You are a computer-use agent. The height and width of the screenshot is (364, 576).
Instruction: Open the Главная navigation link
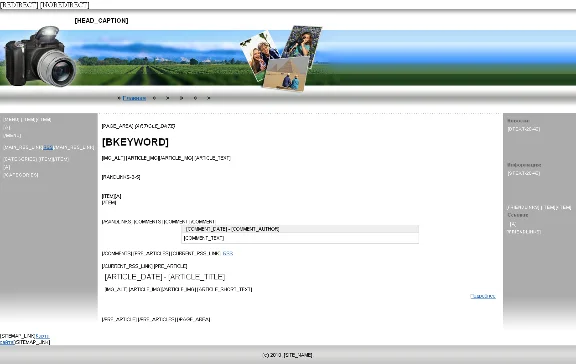[134, 98]
